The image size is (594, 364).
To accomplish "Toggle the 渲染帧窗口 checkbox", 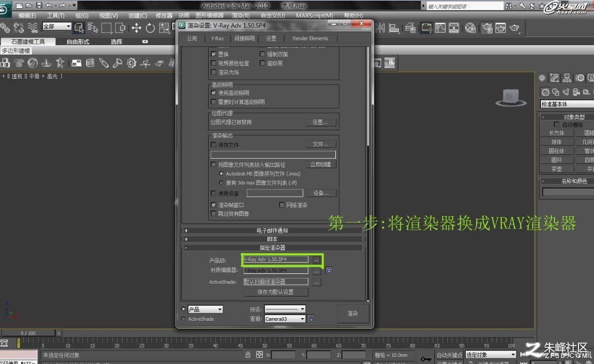I will pos(213,205).
